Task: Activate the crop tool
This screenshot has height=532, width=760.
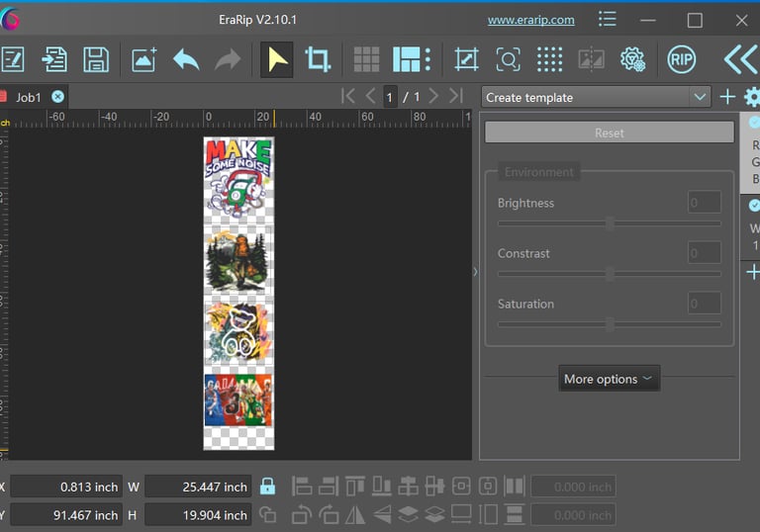Action: (x=318, y=59)
